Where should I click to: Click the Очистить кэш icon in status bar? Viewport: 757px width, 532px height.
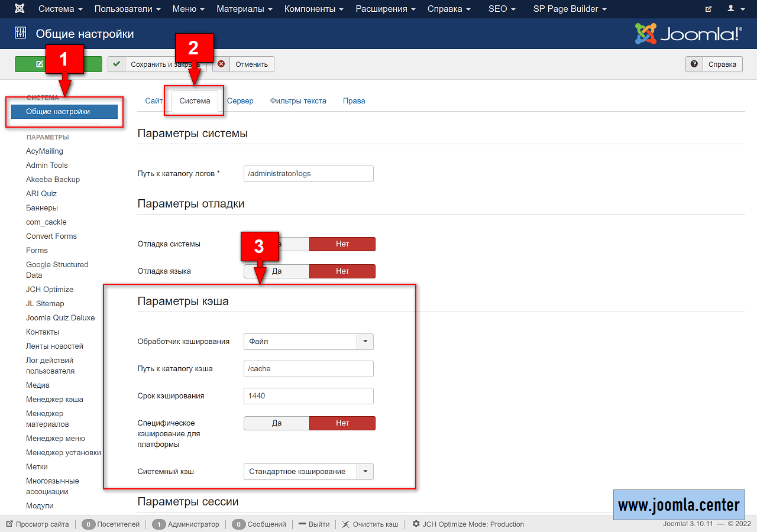click(x=346, y=524)
